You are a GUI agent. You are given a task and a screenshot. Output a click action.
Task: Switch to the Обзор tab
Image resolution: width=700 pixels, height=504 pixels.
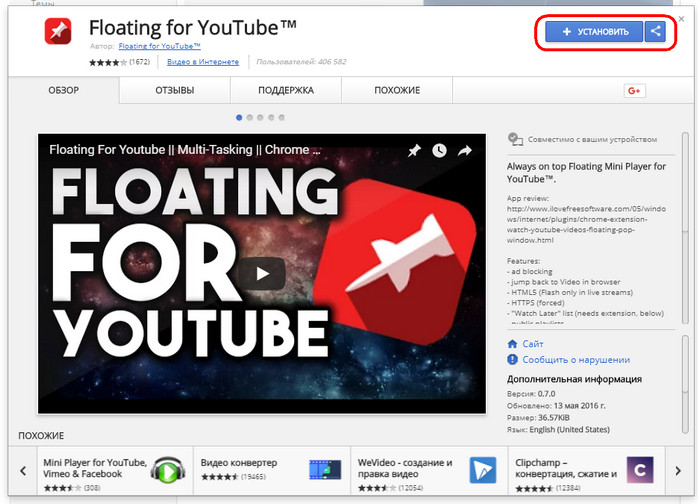63,90
